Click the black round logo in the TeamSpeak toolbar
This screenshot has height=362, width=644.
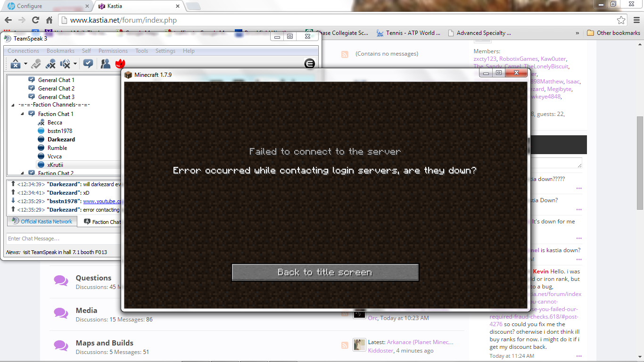[310, 64]
